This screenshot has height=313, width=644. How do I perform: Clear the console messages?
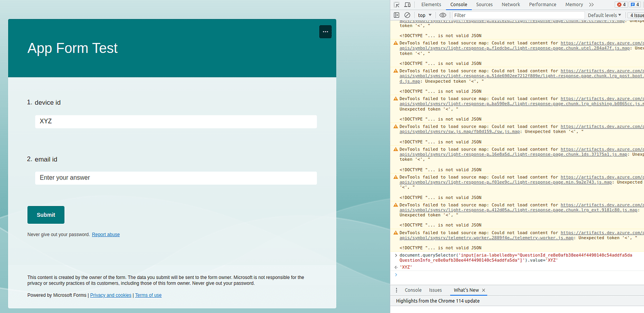406,15
